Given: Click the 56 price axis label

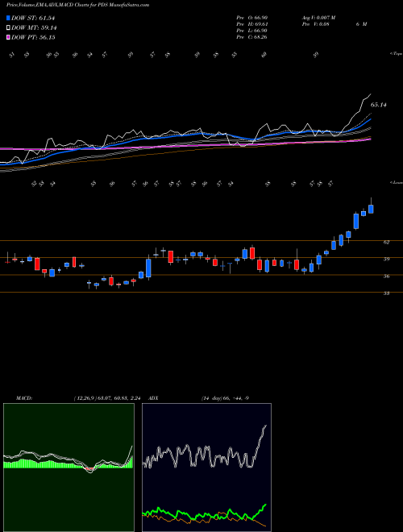Looking at the screenshot, I should [386, 276].
